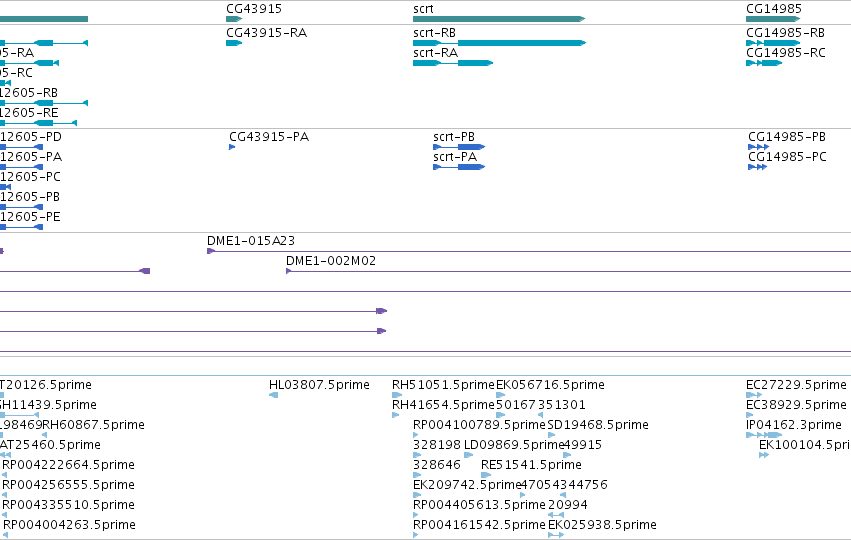Select the CG14985 gene feature bar
Viewport: 851px width, 540px height.
pyautogui.click(x=773, y=19)
